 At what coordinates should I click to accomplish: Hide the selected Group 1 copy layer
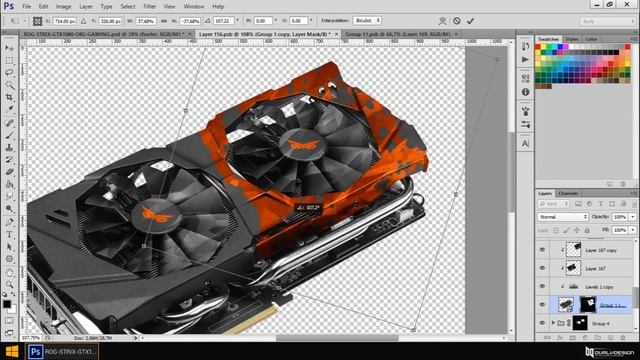click(542, 304)
